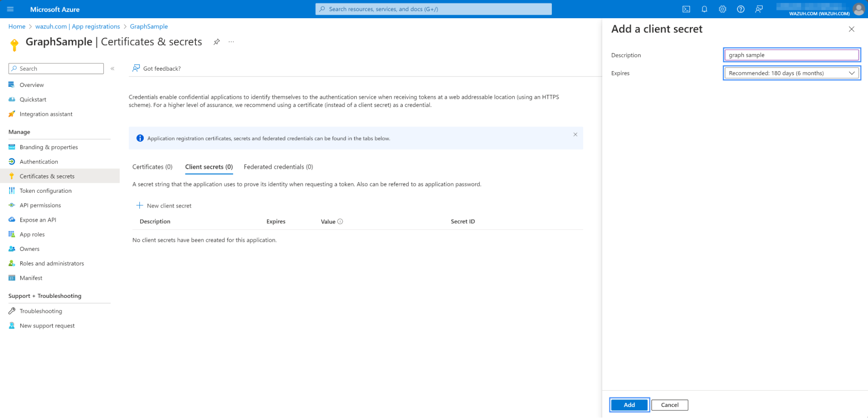
Task: Close the Add a client secret panel
Action: (x=851, y=29)
